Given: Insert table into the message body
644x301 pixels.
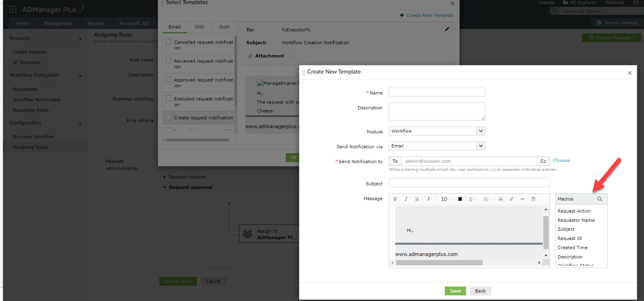Looking at the screenshot, I should [533, 199].
